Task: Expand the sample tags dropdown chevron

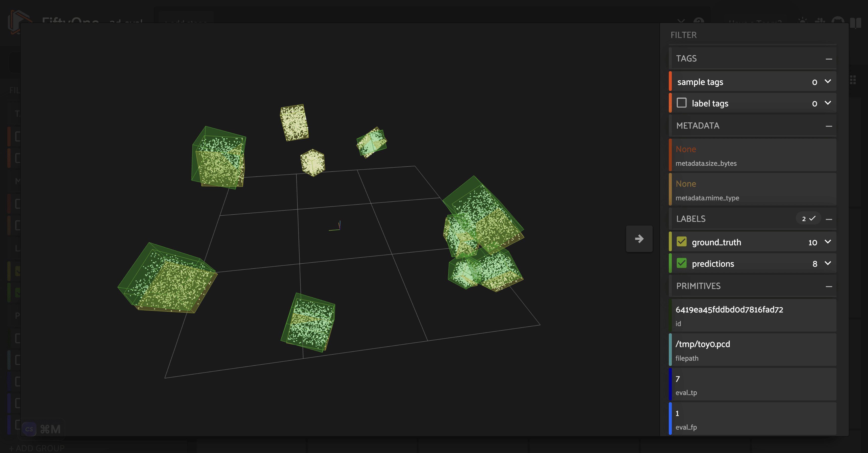Action: click(828, 82)
